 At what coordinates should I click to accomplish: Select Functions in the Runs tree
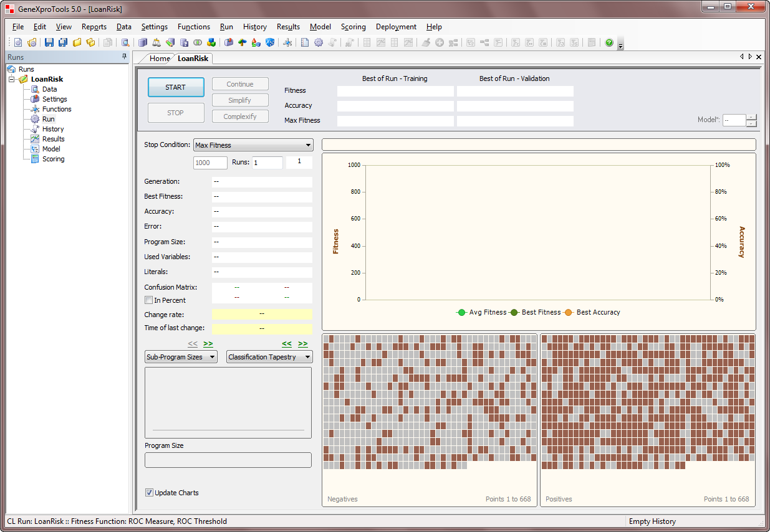click(x=57, y=109)
